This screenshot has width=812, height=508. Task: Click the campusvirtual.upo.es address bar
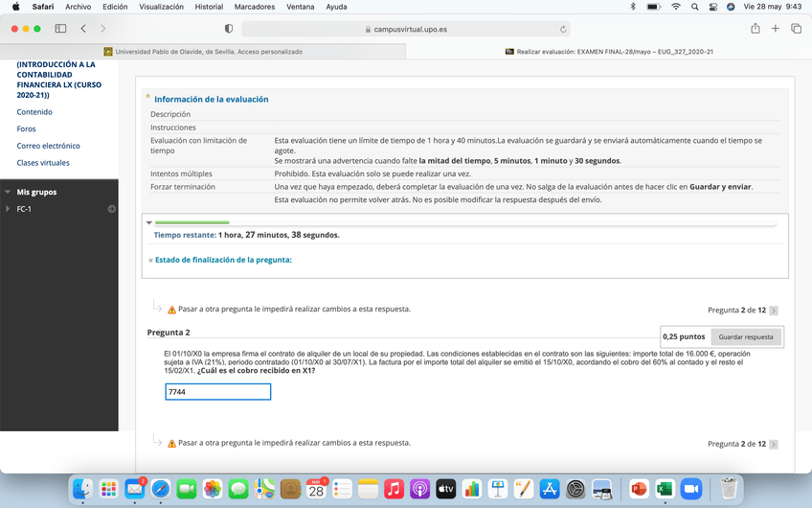point(406,29)
